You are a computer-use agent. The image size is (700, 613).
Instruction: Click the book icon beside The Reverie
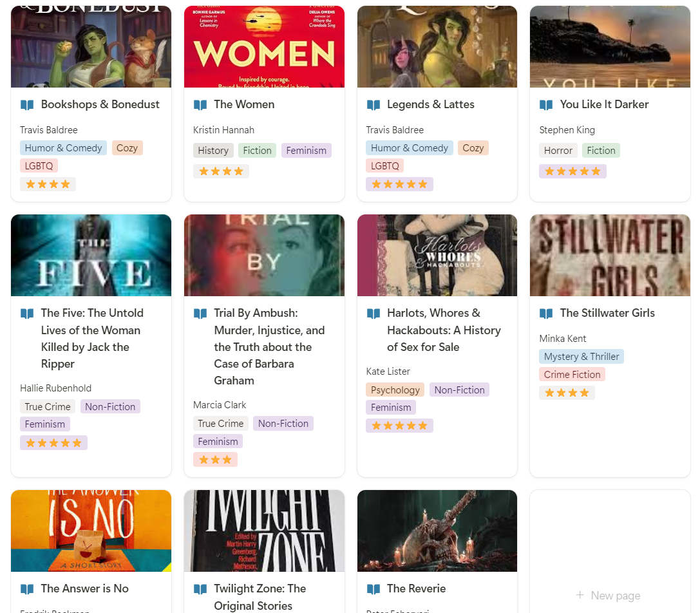pos(374,589)
